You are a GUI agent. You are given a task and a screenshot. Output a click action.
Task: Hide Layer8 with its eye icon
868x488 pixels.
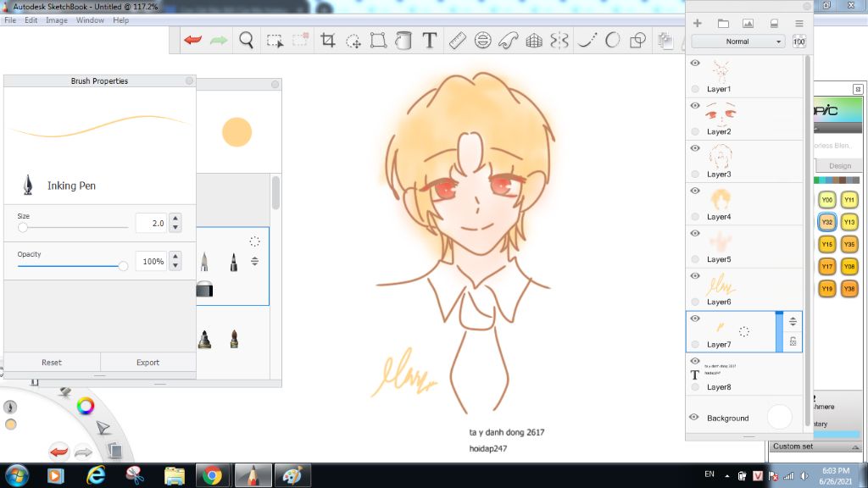[695, 361]
